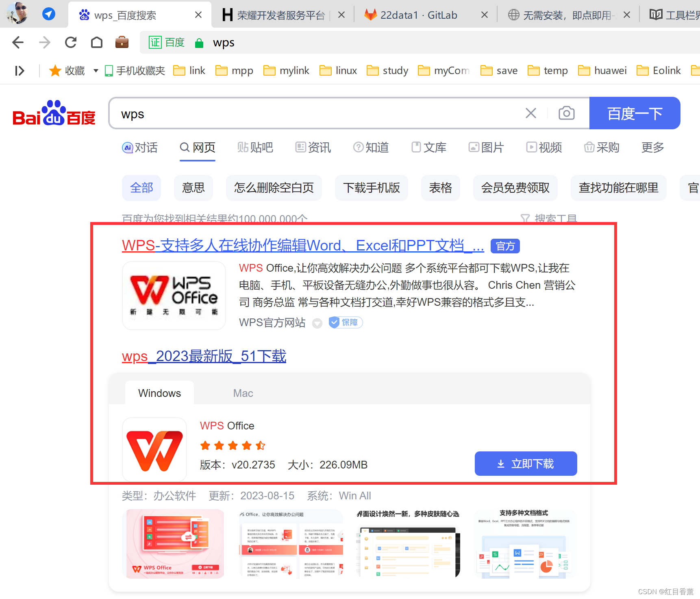
Task: Open the huawei bookmark folder
Action: point(602,71)
